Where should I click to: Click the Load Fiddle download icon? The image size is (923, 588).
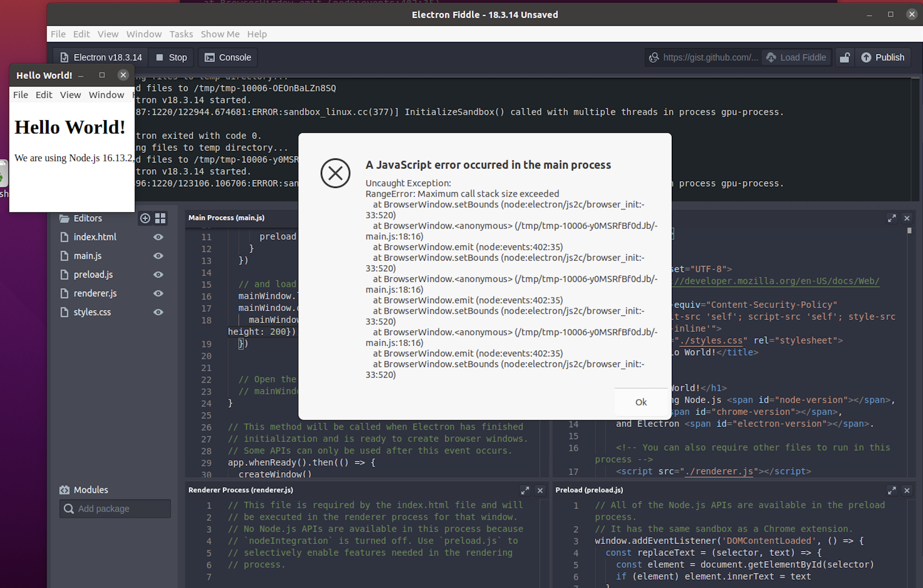pyautogui.click(x=771, y=57)
